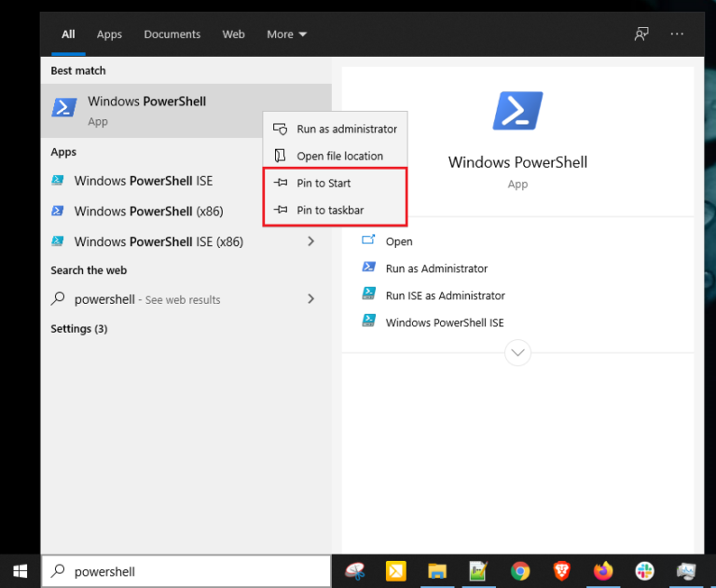Click the shield icon beside Run as administrator
Image resolution: width=716 pixels, height=588 pixels.
coord(280,130)
